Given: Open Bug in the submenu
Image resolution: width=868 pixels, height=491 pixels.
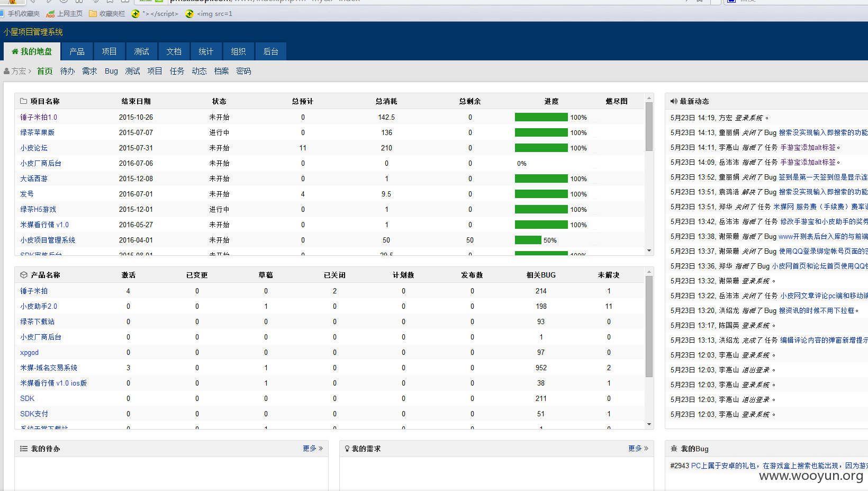Looking at the screenshot, I should click(x=111, y=71).
